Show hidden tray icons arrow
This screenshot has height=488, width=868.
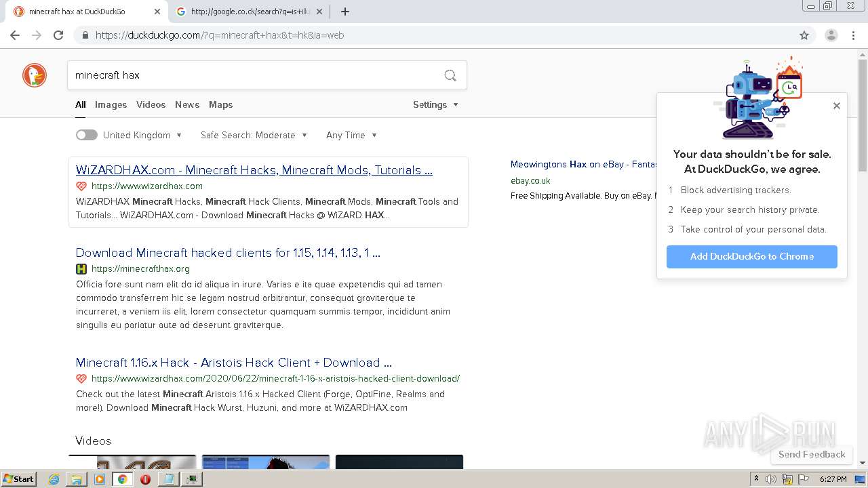click(756, 479)
